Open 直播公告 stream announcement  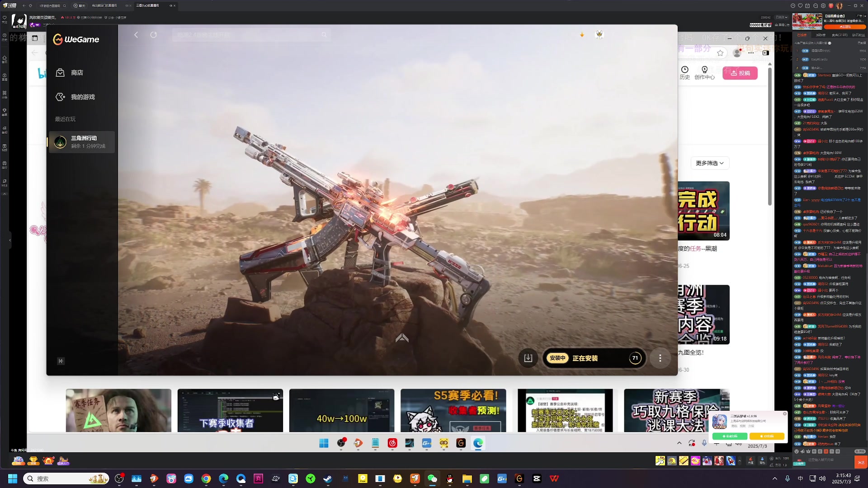click(x=782, y=25)
